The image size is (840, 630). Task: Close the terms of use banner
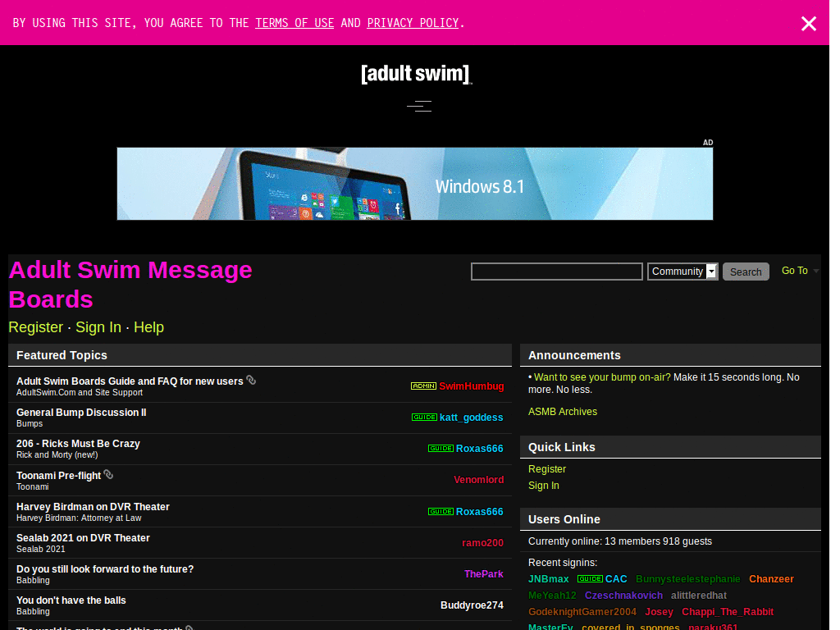[x=808, y=24]
